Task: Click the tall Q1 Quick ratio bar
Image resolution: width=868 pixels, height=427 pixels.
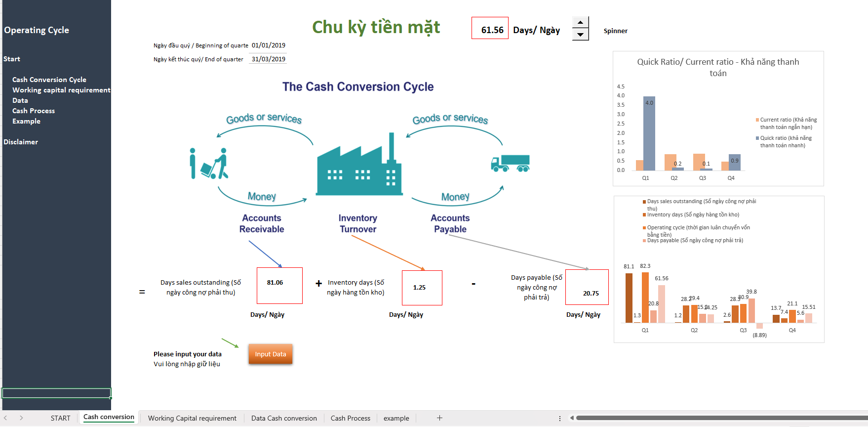Action: (649, 133)
